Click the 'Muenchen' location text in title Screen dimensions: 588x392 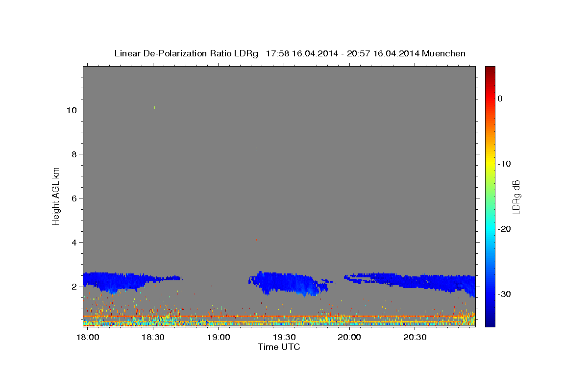coord(444,53)
